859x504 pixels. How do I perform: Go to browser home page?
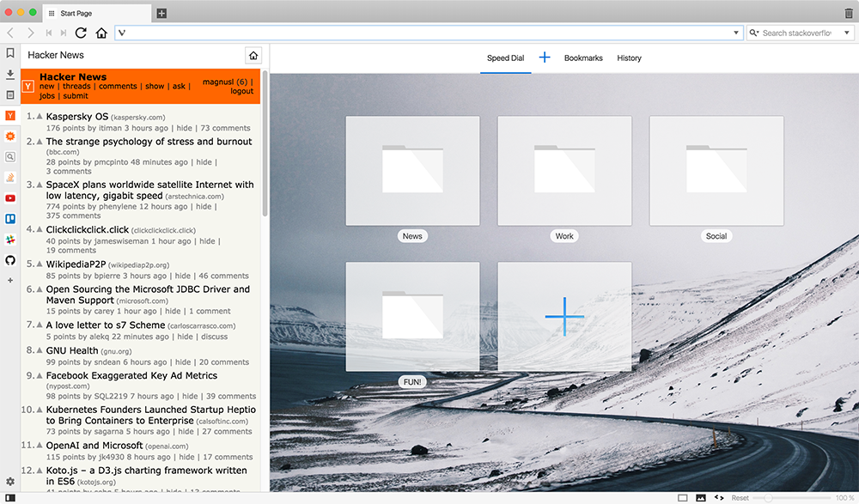[101, 33]
